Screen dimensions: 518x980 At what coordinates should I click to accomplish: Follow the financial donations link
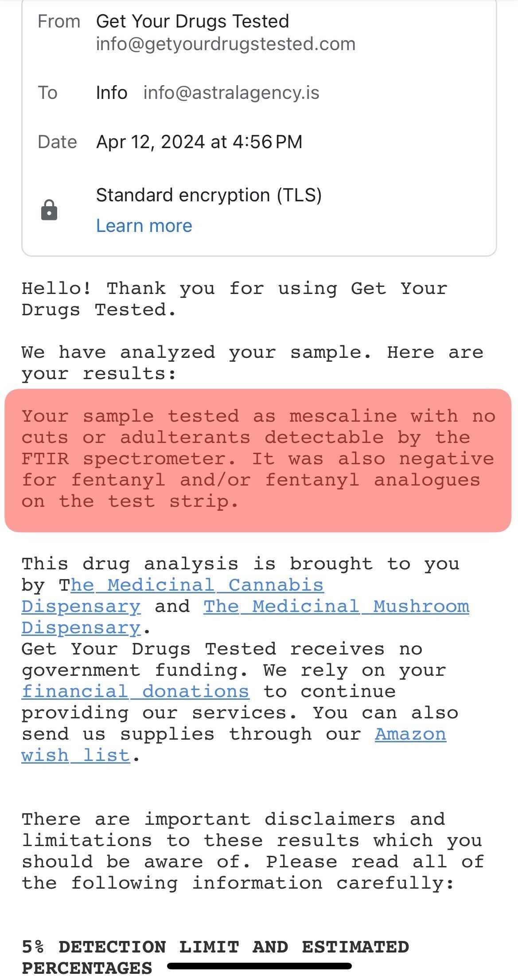click(x=136, y=691)
